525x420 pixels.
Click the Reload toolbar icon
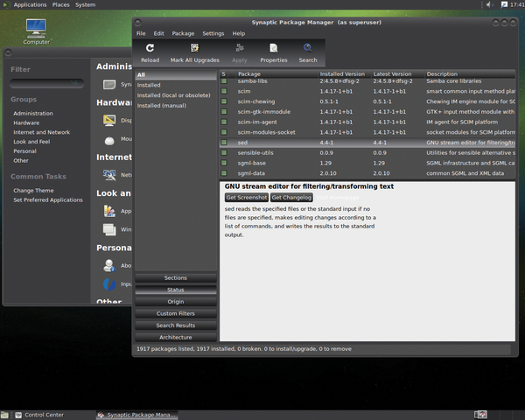point(150,48)
